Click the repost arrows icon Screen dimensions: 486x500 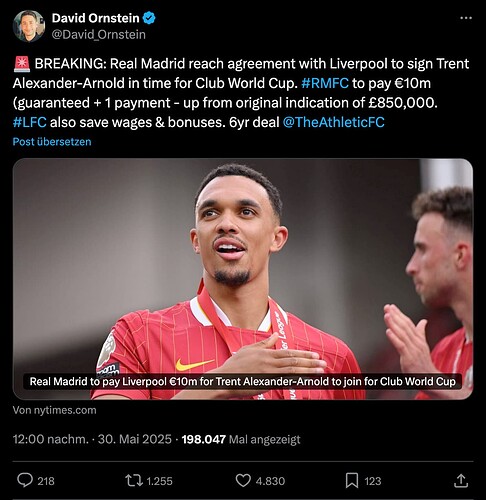(134, 481)
